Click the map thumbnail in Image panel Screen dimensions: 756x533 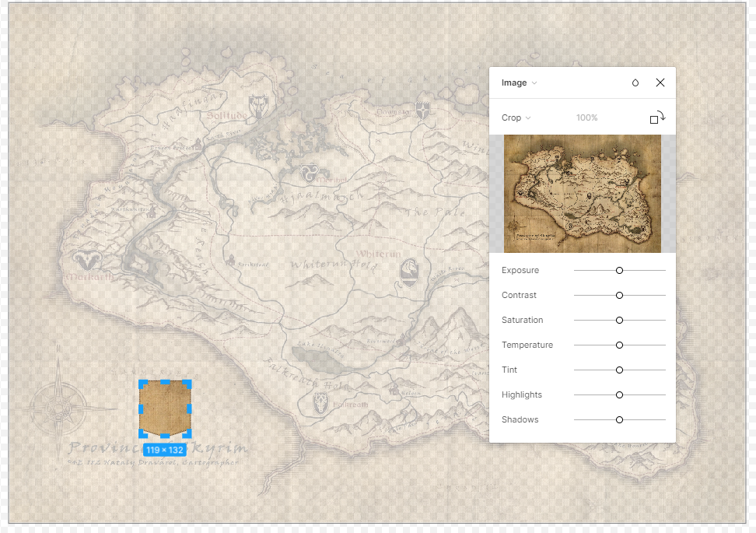tap(582, 194)
